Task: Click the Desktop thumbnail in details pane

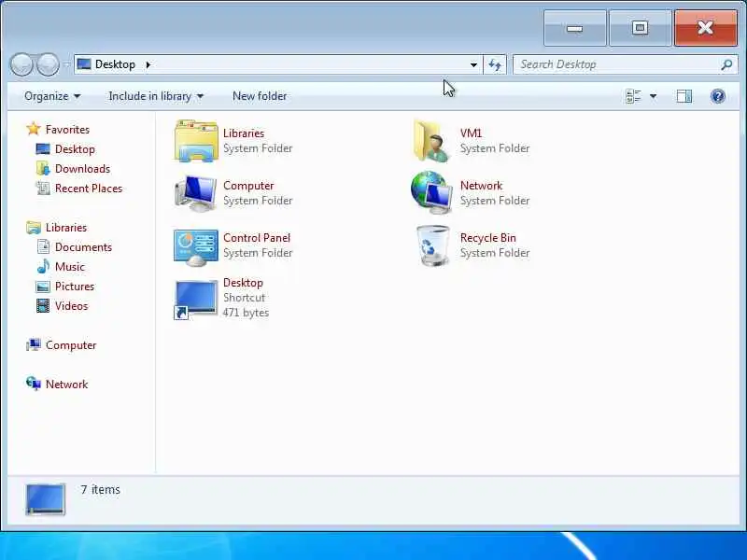Action: click(45, 499)
